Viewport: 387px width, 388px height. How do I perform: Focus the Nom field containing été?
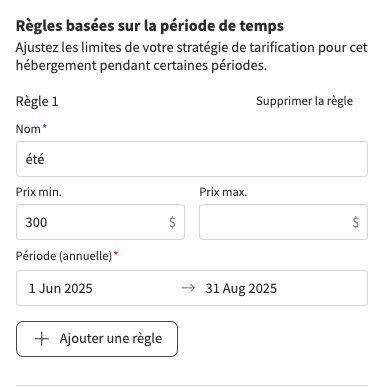pos(192,159)
